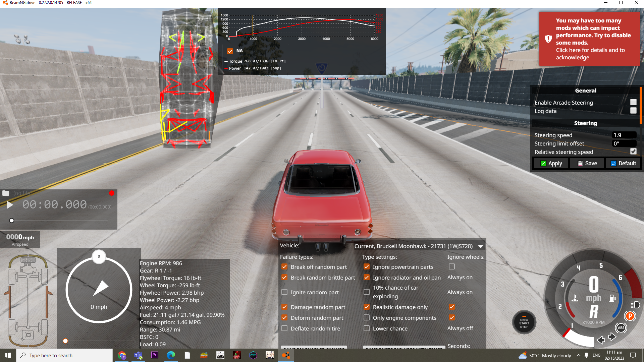Image resolution: width=644 pixels, height=362 pixels.
Task: Click Apply in steering settings
Action: click(551, 163)
